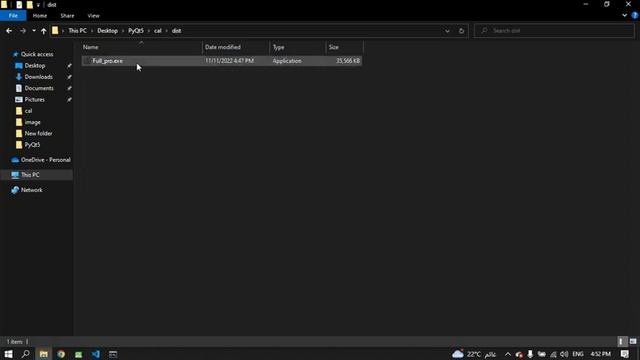This screenshot has height=360, width=640.
Task: Sort by Size column header
Action: point(344,47)
